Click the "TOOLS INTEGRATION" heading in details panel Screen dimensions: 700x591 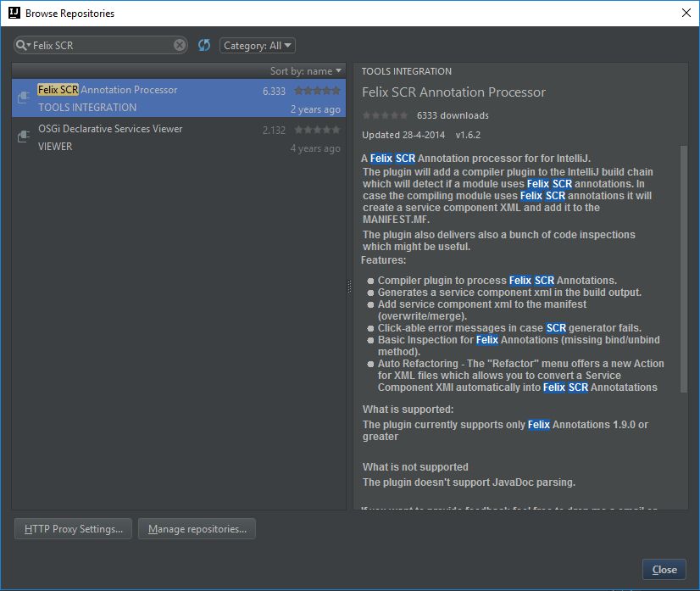click(406, 71)
